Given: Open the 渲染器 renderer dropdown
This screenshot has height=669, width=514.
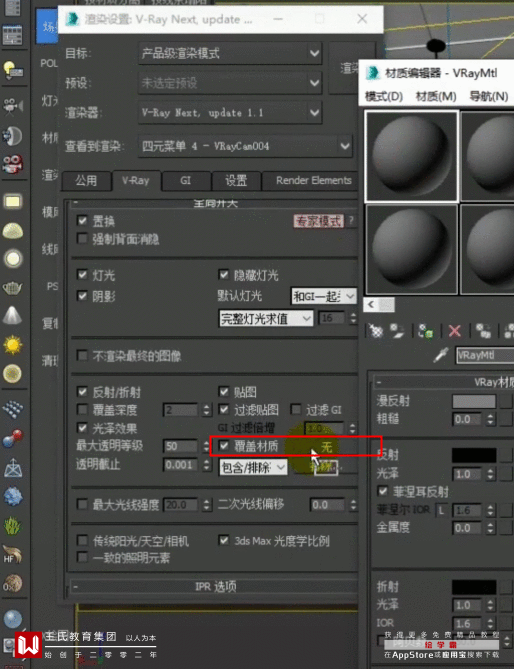Looking at the screenshot, I should point(230,113).
